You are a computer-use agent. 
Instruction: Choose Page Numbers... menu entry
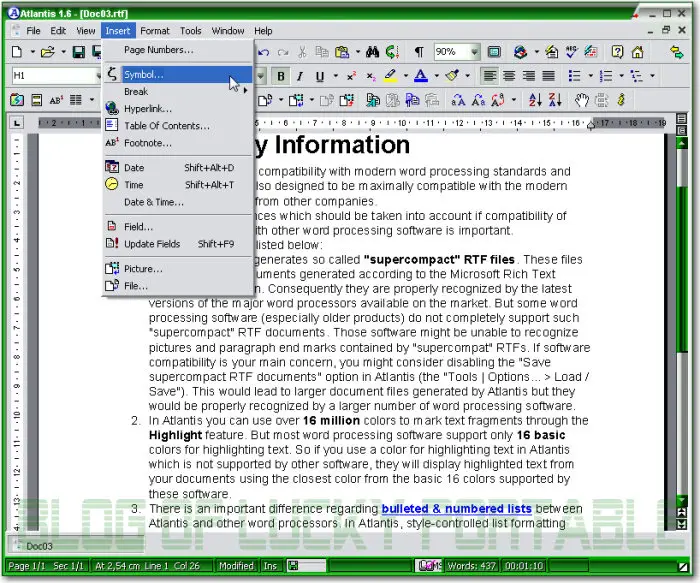[178, 50]
